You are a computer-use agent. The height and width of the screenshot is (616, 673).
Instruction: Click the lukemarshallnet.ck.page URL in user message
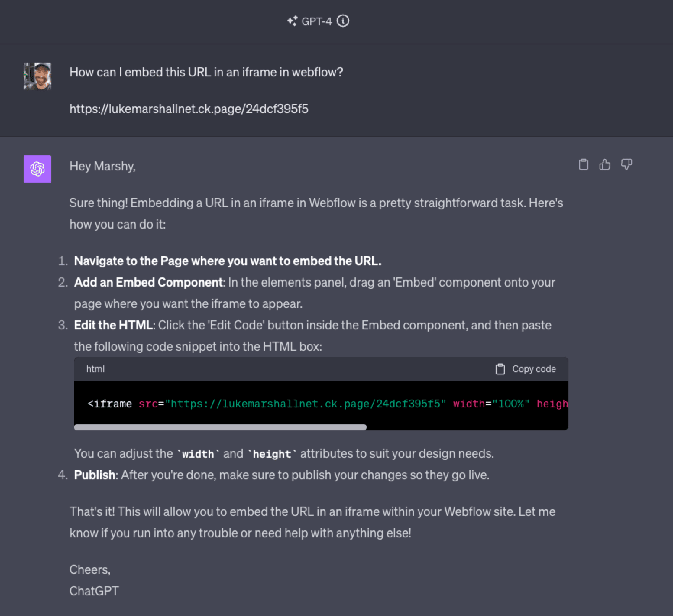coord(189,109)
